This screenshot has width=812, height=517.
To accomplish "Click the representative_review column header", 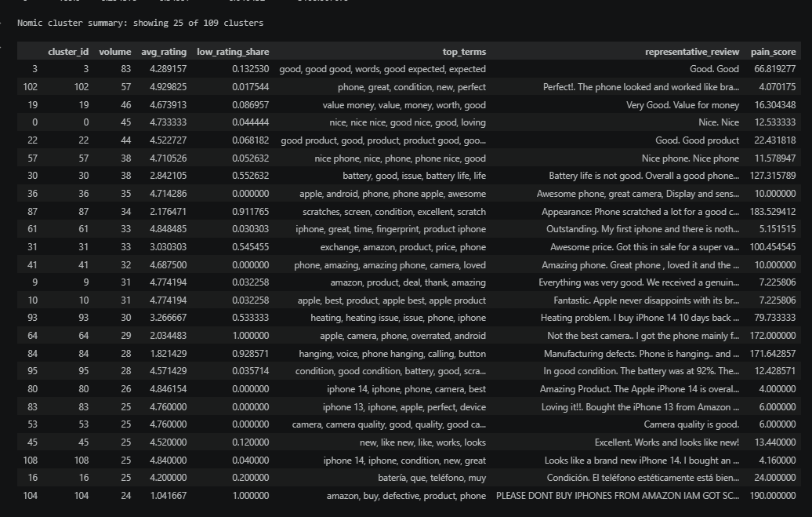I will 692,52.
